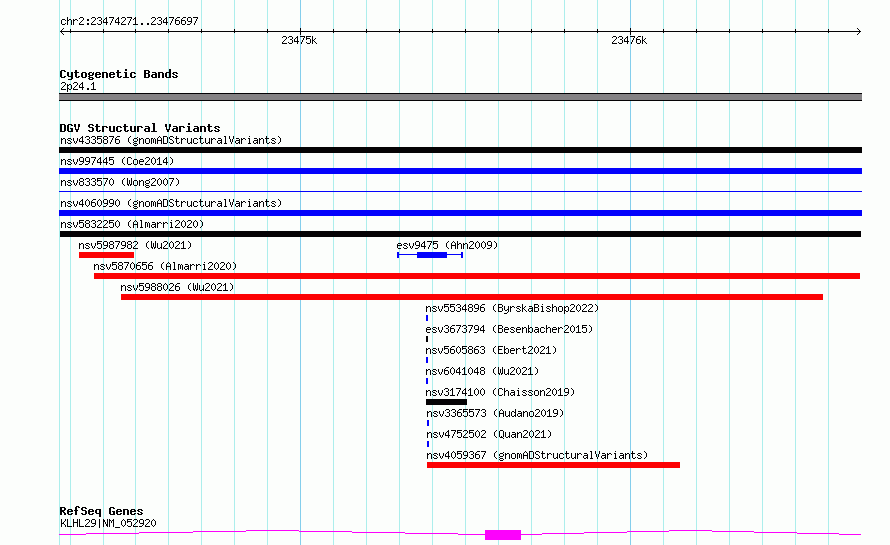Click the chr2:23474271..23476697 coordinate text
Image resolution: width=890 pixels, height=545 pixels.
[129, 22]
